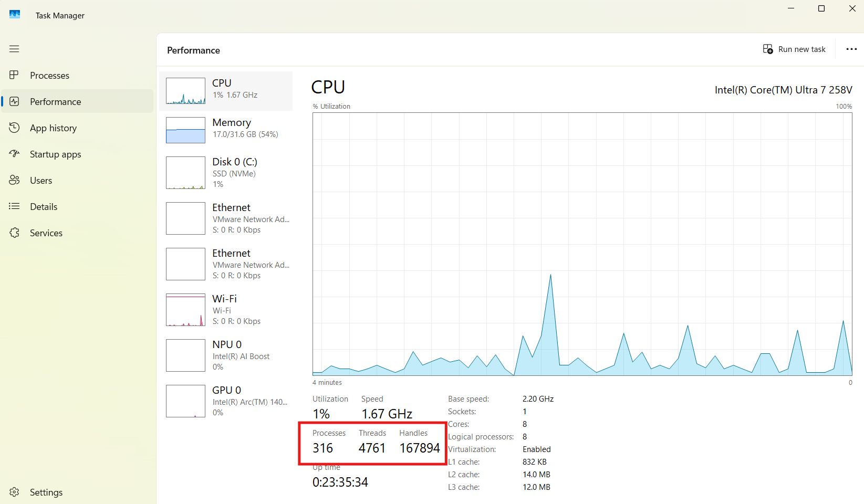Click the Intel(R) Core(TM) Ultra 7 258V text

[783, 90]
